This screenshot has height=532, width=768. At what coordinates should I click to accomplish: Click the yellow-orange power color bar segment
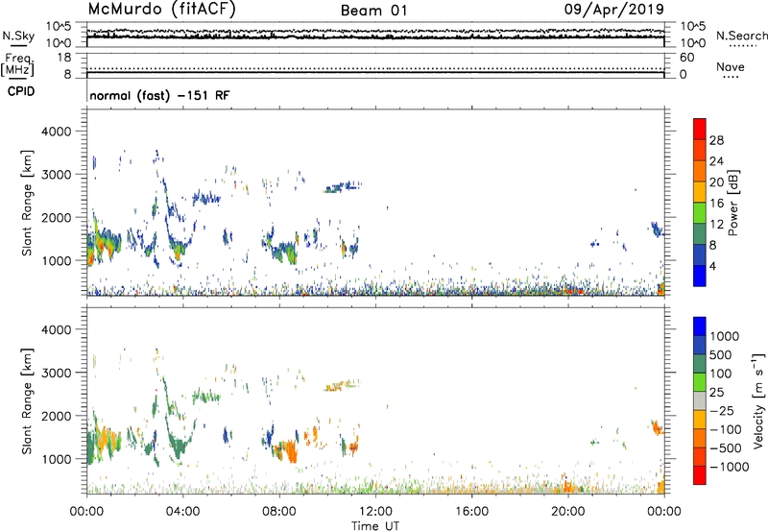pyautogui.click(x=700, y=191)
